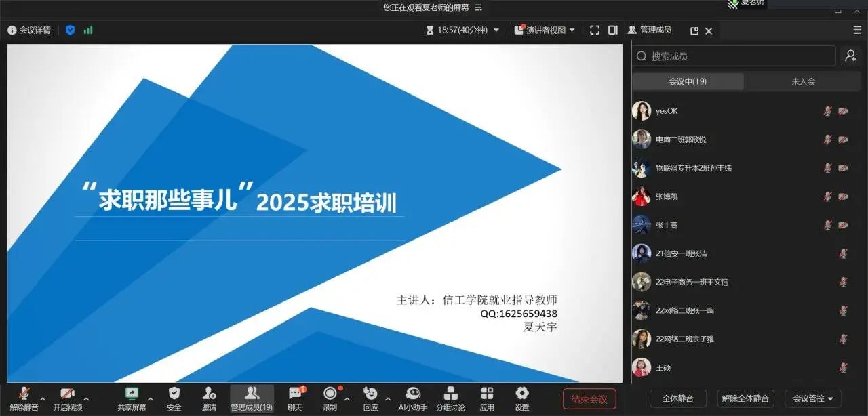
Task: Open the 应用 apps icon
Action: click(x=487, y=394)
